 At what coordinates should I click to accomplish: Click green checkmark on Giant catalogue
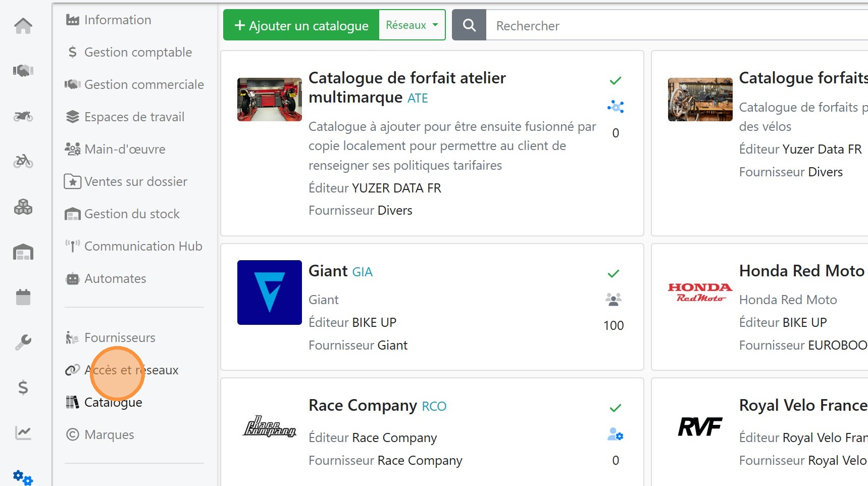(614, 274)
